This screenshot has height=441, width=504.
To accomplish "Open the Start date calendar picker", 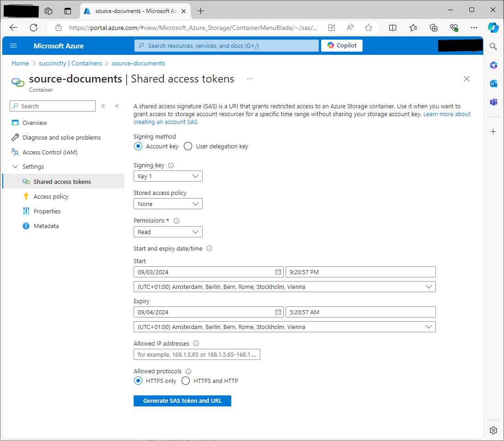I will click(279, 272).
